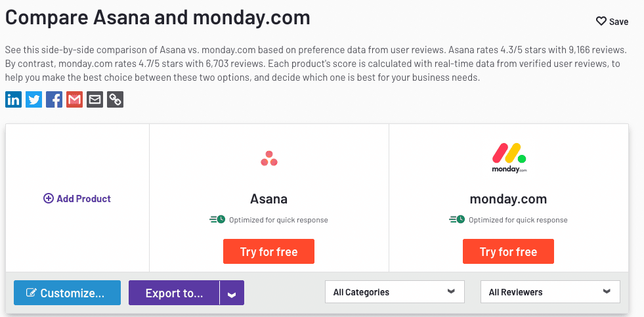
Task: Click Try for free under Asana
Action: [269, 251]
